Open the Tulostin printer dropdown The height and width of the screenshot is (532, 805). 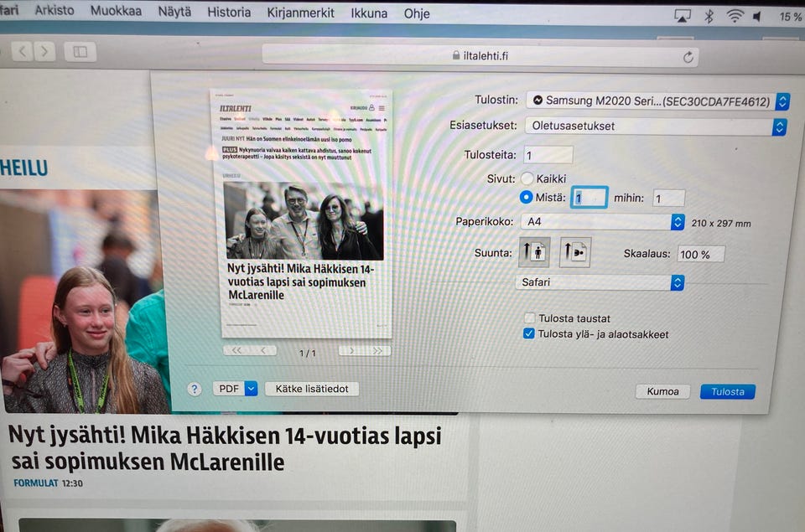657,101
